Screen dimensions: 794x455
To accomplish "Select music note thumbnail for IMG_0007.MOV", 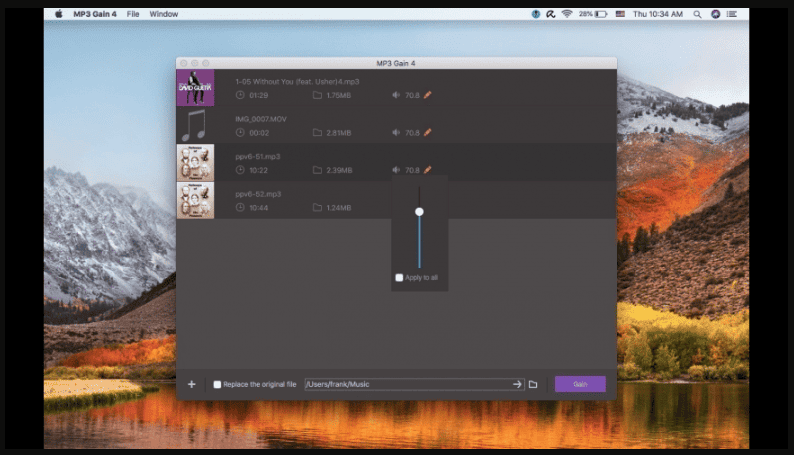I will (x=195, y=125).
